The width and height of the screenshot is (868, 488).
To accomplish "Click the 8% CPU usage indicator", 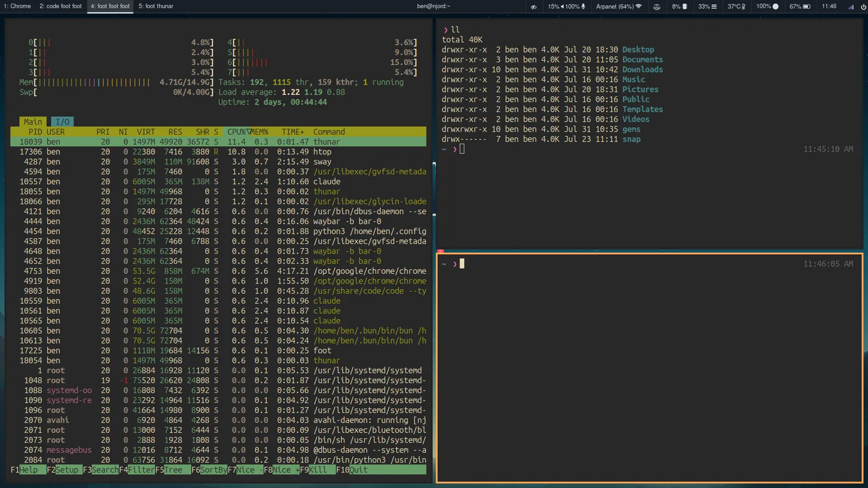I will 679,7.
